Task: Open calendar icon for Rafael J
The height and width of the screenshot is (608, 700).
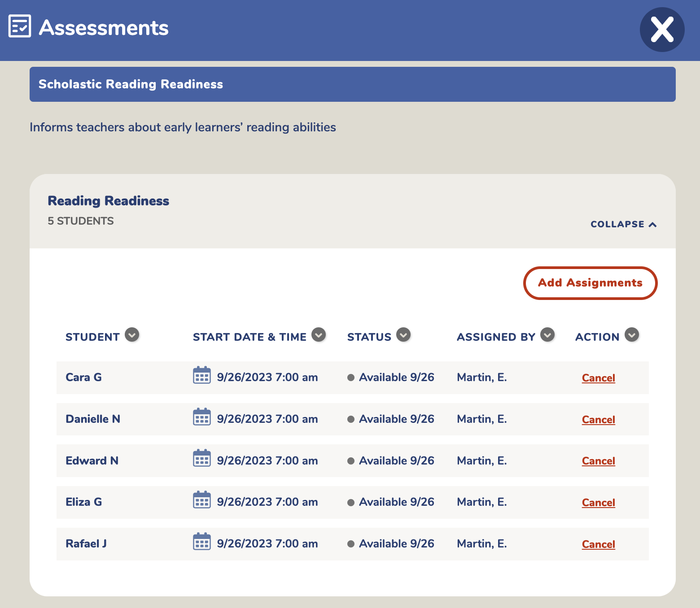Action: coord(202,542)
